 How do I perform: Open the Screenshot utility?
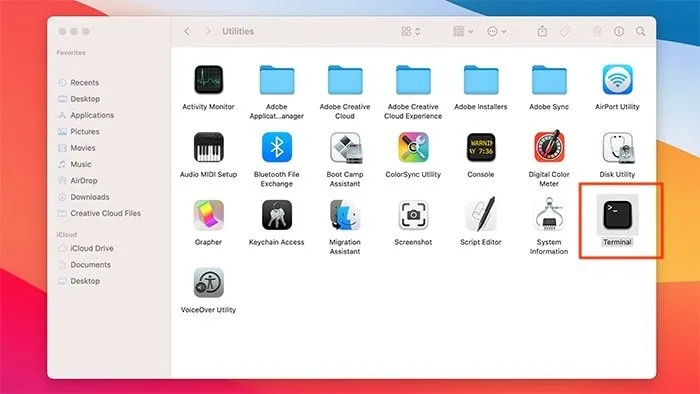point(413,215)
